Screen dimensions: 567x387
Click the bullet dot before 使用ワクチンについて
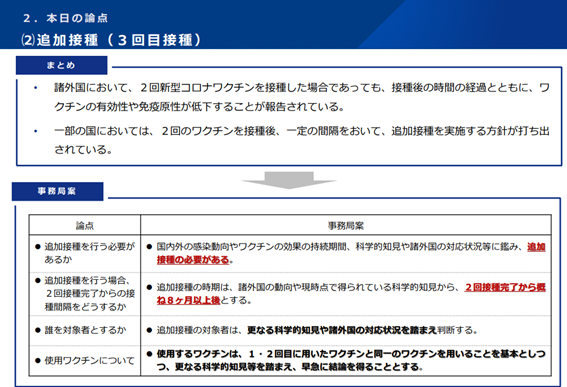pos(38,361)
